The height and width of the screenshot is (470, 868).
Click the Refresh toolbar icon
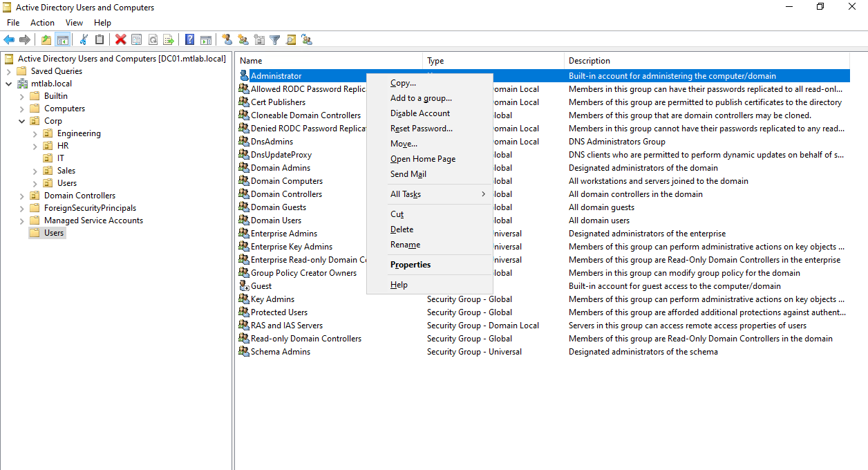(x=152, y=40)
